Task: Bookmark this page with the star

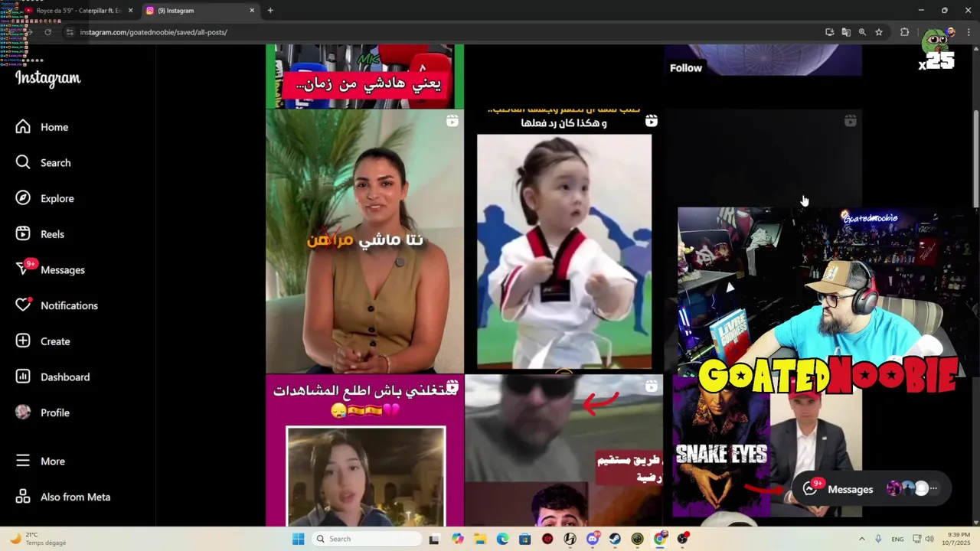Action: [879, 32]
